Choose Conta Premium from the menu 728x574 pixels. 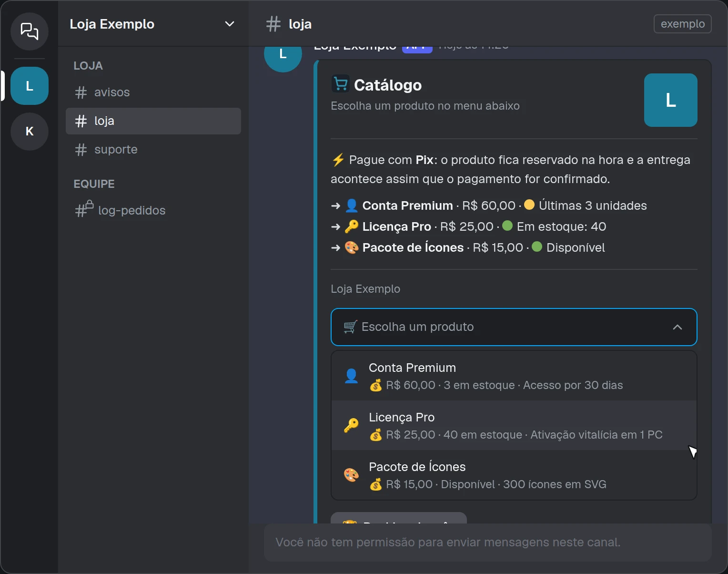(x=514, y=376)
